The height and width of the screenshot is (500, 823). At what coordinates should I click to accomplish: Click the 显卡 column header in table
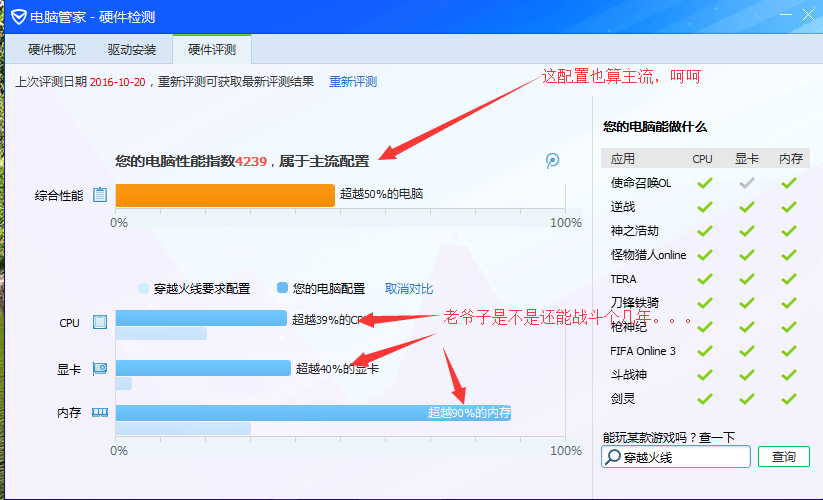(747, 158)
